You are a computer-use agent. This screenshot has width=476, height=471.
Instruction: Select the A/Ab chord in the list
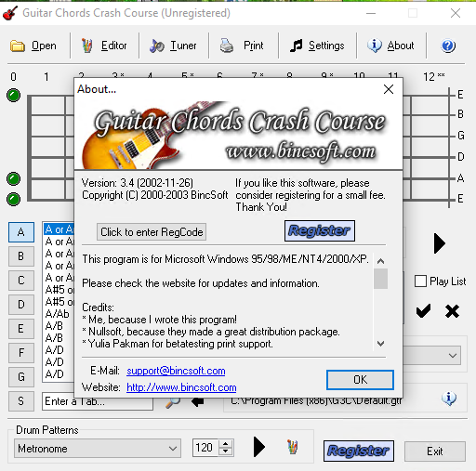pyautogui.click(x=58, y=314)
